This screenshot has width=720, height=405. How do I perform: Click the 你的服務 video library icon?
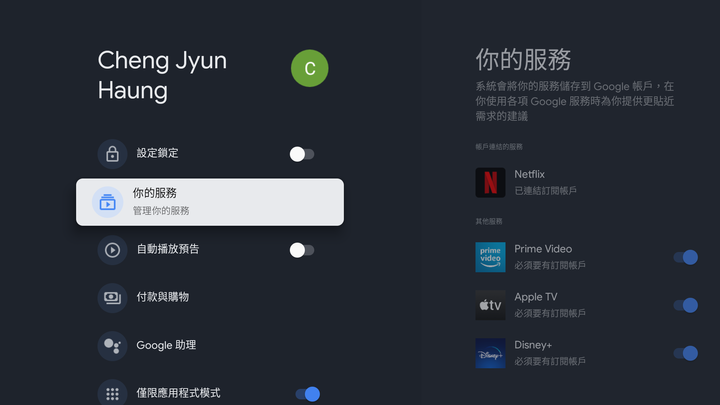click(x=107, y=202)
